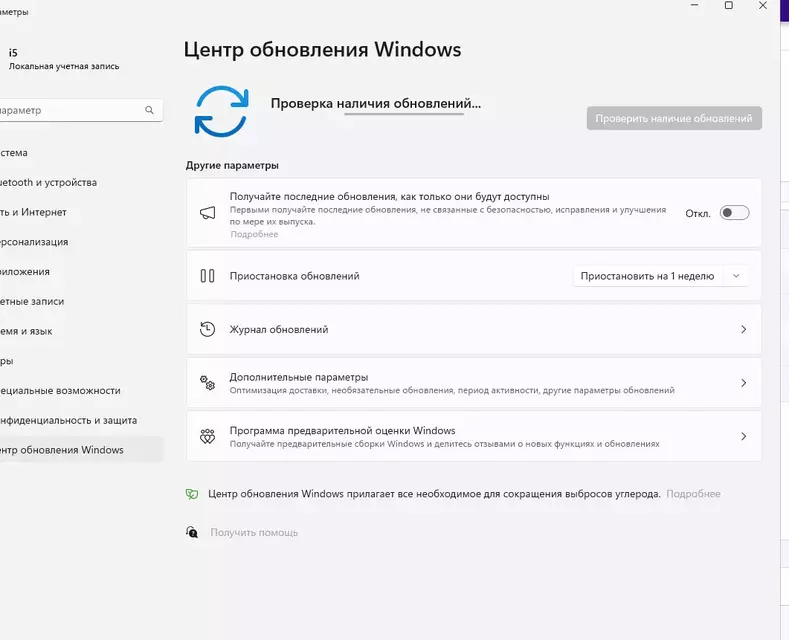
Task: Click the Проверка наличия обновлений status text
Action: tap(376, 103)
